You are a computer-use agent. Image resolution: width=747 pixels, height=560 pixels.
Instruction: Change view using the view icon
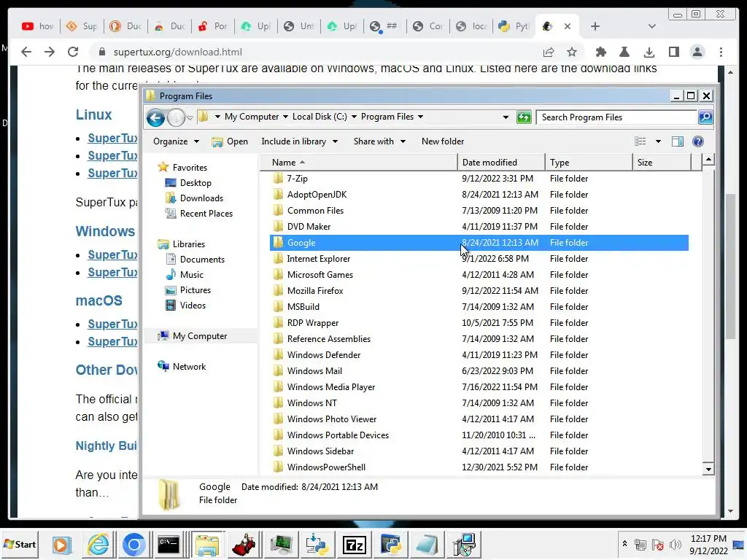[x=640, y=141]
